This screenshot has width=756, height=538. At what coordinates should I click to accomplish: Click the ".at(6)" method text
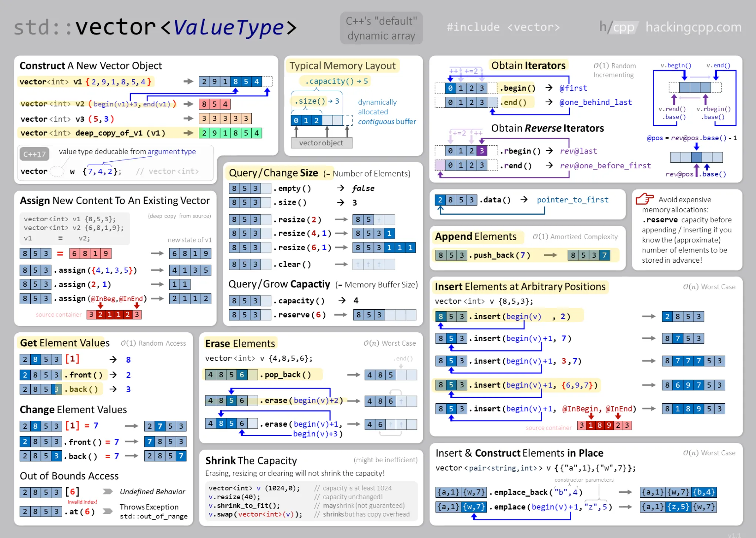click(80, 512)
